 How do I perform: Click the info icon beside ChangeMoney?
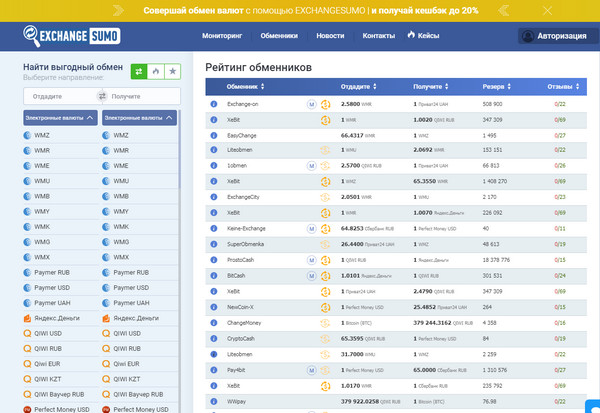(x=214, y=323)
